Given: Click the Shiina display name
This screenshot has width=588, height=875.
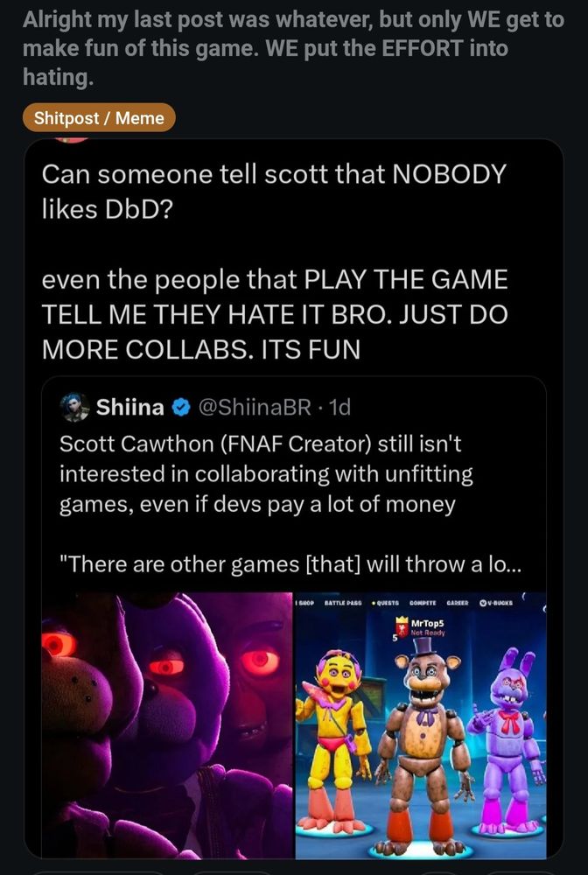Looking at the screenshot, I should point(130,408).
